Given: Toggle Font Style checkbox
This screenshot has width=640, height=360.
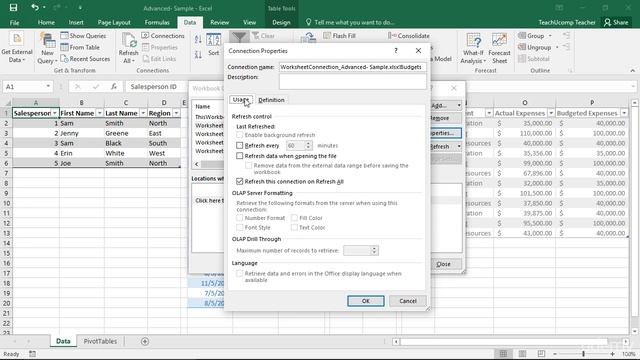Looking at the screenshot, I should tap(240, 227).
